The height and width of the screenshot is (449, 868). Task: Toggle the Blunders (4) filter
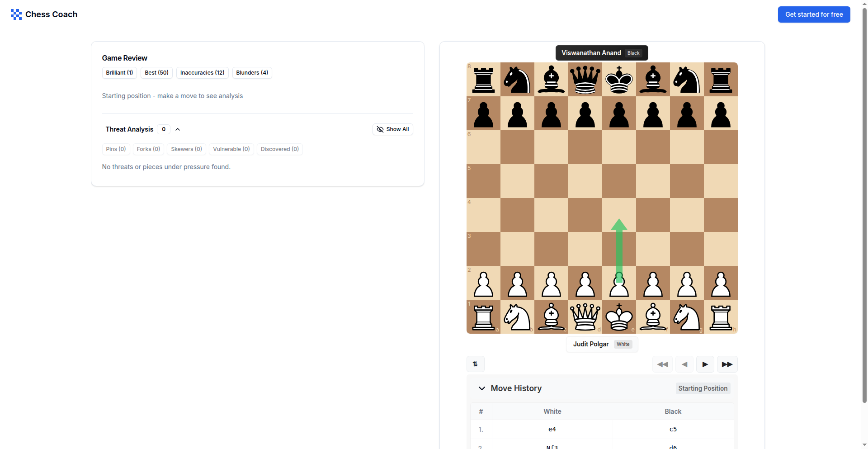click(x=252, y=73)
